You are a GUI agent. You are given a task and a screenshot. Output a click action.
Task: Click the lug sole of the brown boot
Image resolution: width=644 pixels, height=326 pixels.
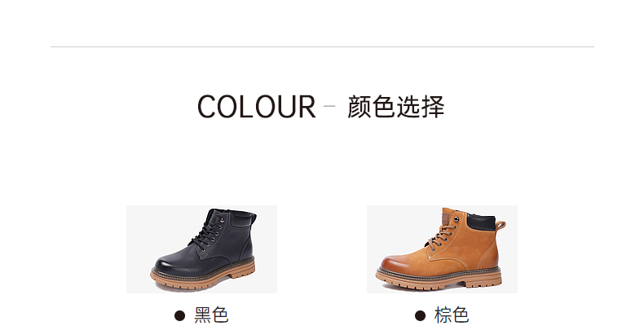click(439, 279)
